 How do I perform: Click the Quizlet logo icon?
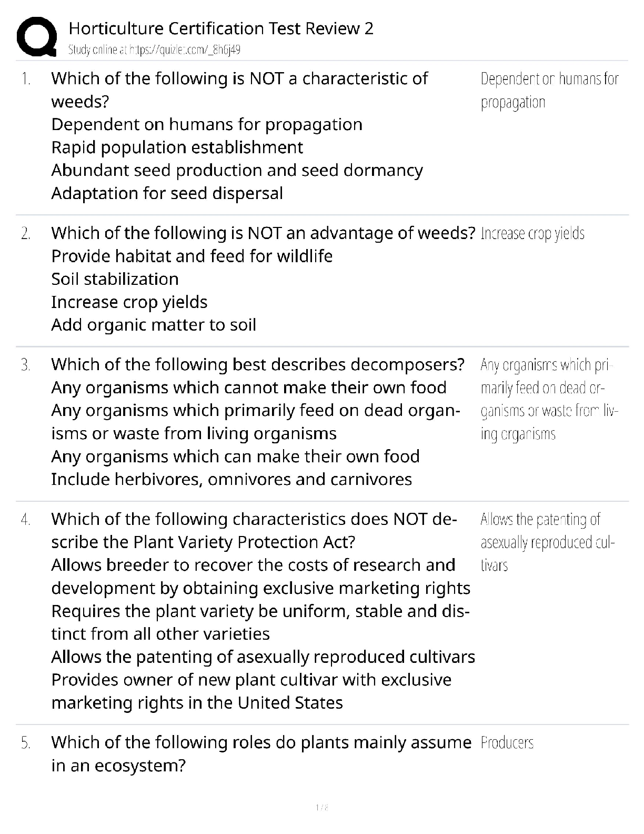(x=37, y=37)
